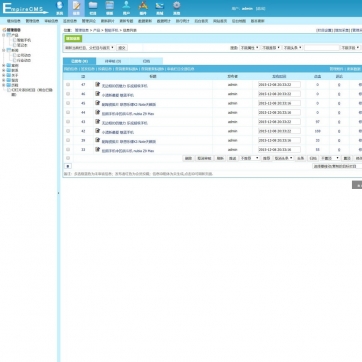The width and height of the screenshot is (362, 362).
Task: Select 智能手机 in the sidebar tree
Action: click(24, 40)
